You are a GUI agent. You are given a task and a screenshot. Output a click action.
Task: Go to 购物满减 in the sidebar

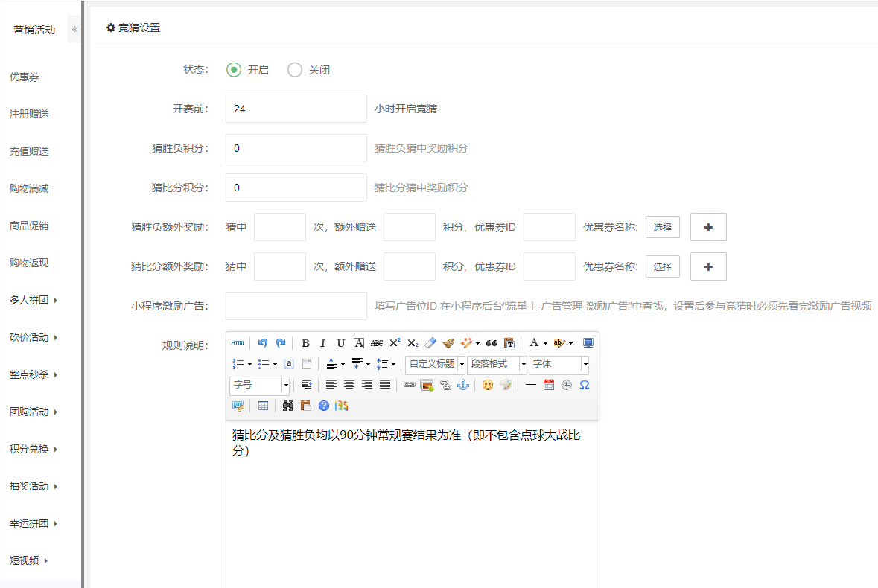tap(29, 188)
